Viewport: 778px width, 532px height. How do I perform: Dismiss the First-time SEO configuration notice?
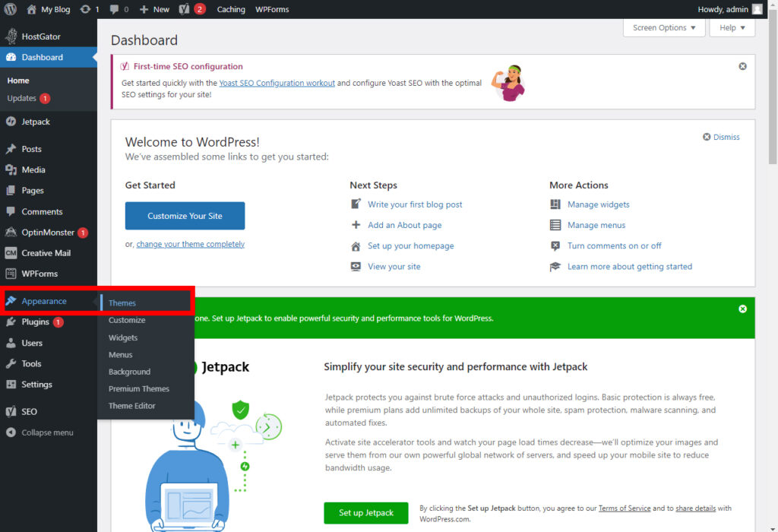tap(743, 66)
